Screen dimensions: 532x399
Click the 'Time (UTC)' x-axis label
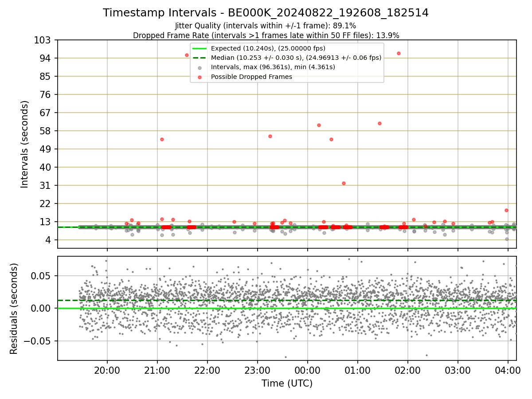(x=287, y=383)
